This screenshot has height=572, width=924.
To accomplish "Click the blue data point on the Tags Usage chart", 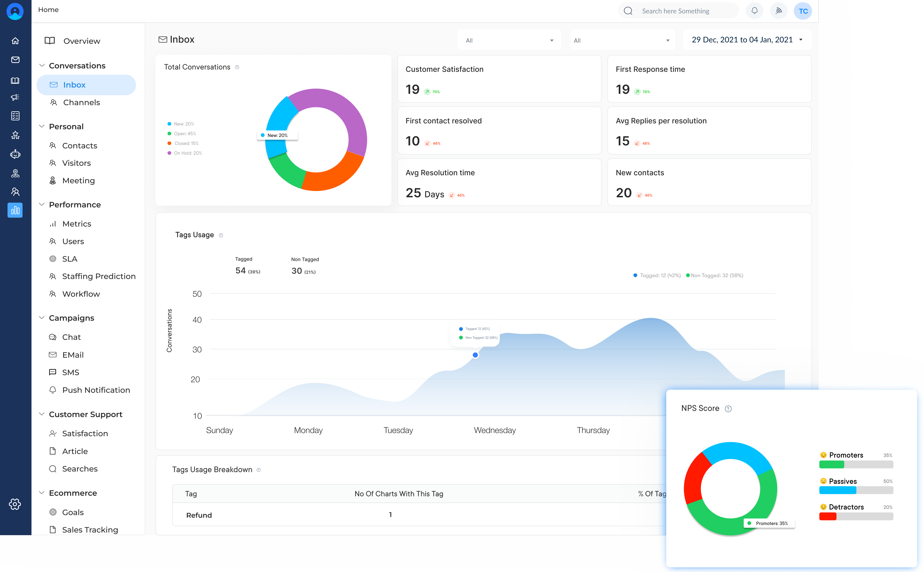I will (x=475, y=355).
